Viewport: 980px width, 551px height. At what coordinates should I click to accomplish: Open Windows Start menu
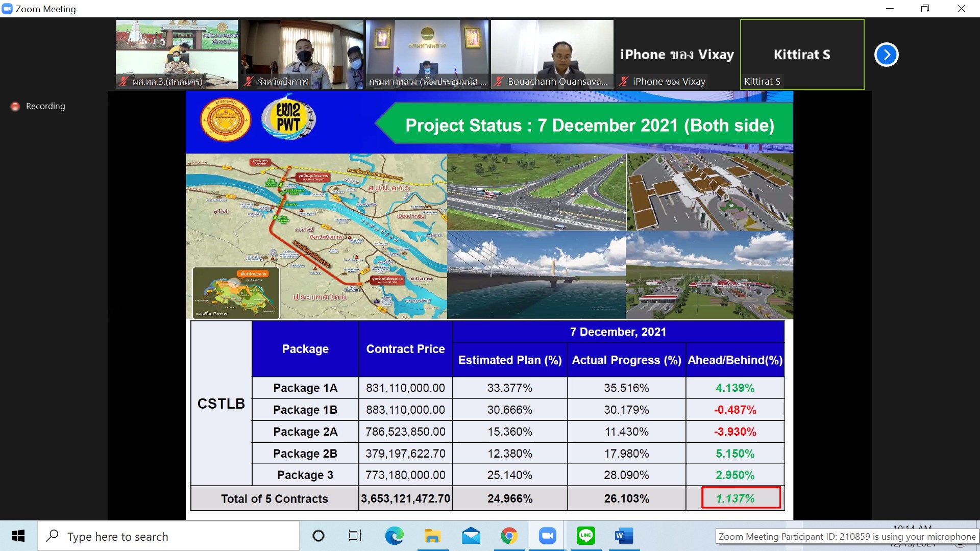[18, 536]
